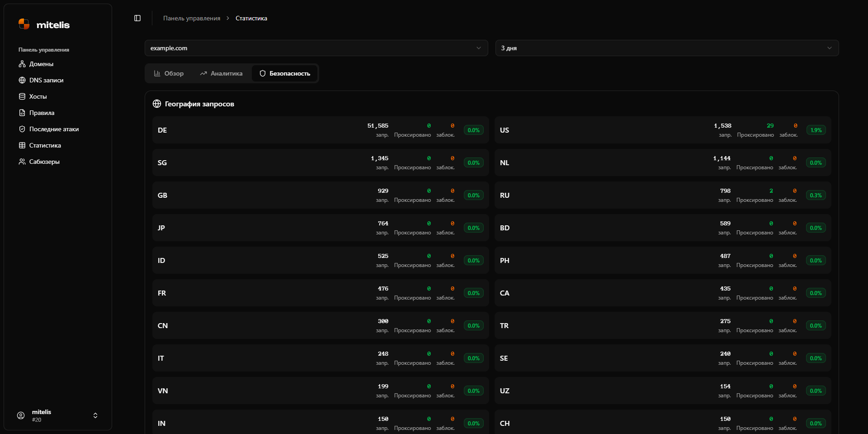Open the example.com domain dropdown
This screenshot has height=434, width=868.
[x=316, y=48]
